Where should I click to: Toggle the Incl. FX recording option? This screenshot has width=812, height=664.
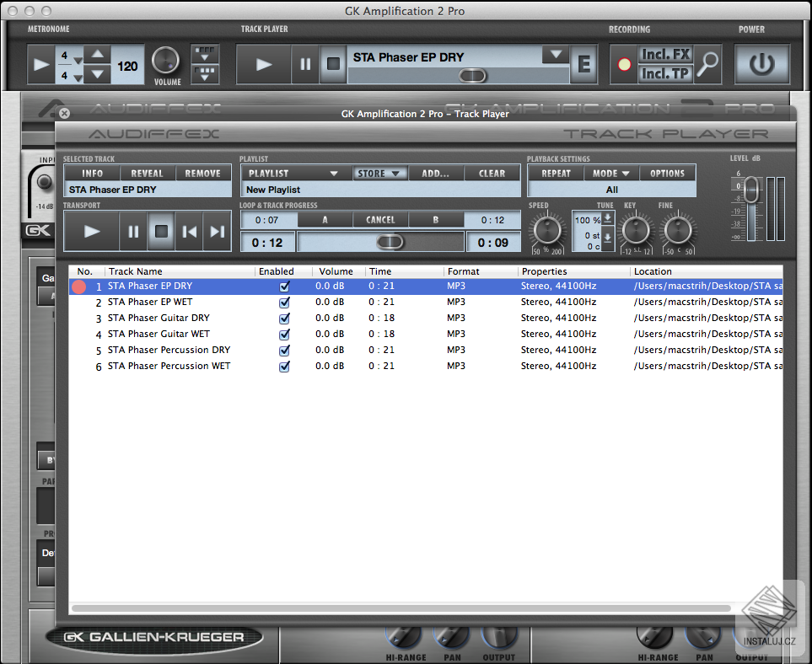(665, 54)
